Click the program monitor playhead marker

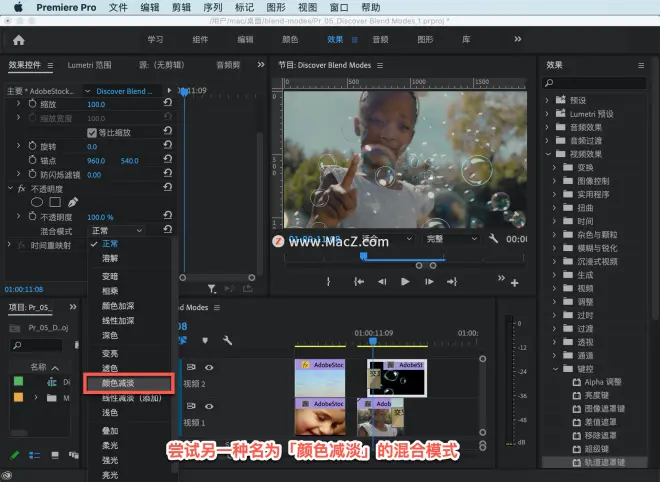coord(363,256)
